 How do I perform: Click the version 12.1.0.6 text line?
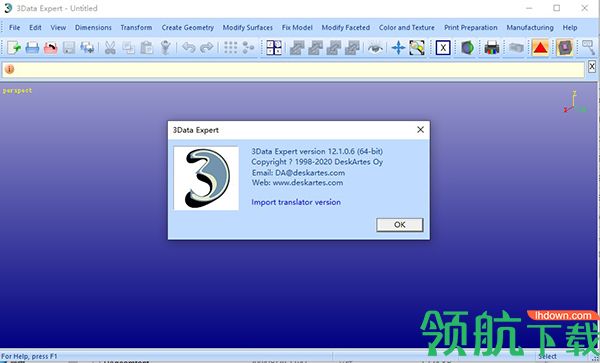[317, 151]
